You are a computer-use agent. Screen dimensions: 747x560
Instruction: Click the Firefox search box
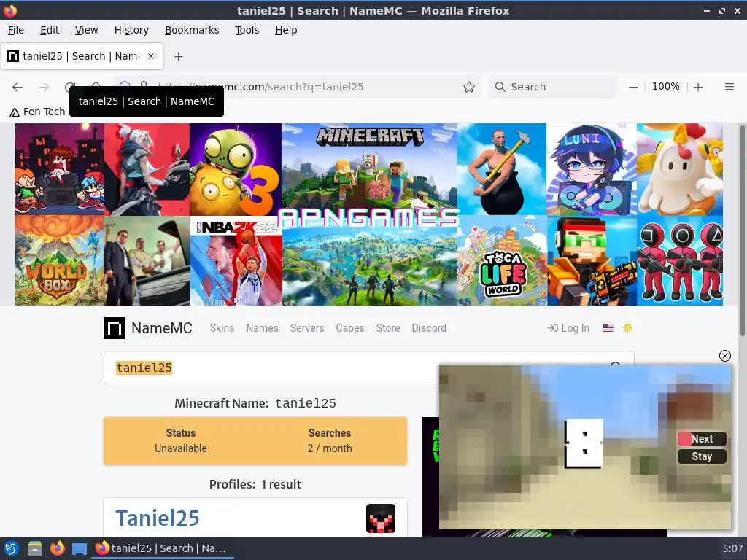pos(551,87)
